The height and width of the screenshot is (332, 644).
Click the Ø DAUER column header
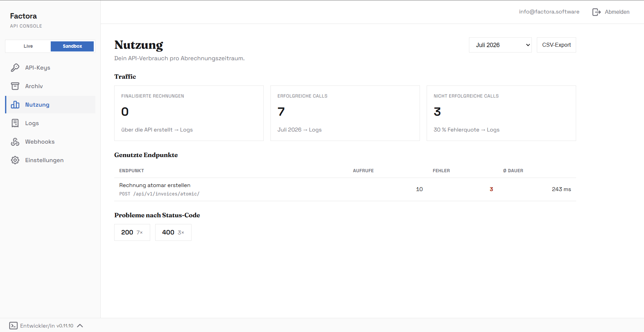tap(513, 171)
